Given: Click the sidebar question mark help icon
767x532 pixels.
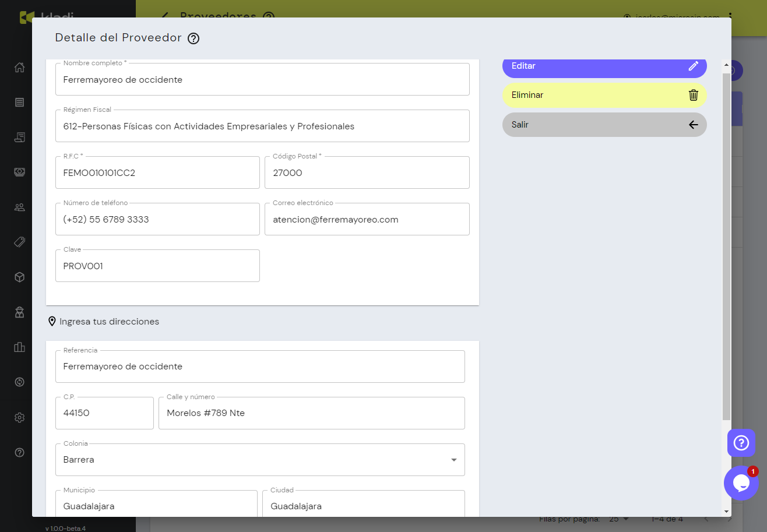Looking at the screenshot, I should [x=19, y=452].
